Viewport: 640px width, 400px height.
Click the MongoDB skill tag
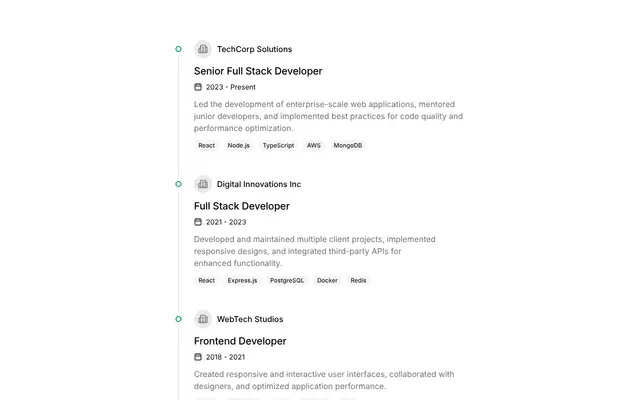(348, 145)
